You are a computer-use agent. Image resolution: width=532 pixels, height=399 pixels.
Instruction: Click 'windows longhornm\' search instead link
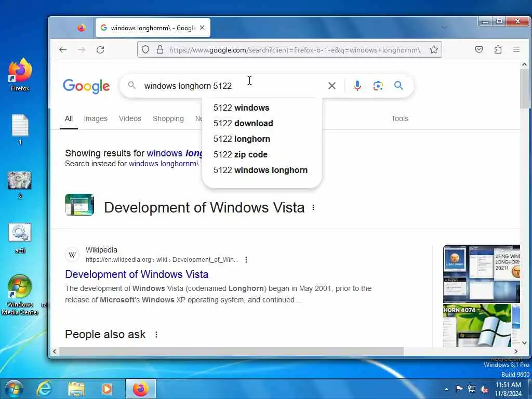[x=164, y=164]
